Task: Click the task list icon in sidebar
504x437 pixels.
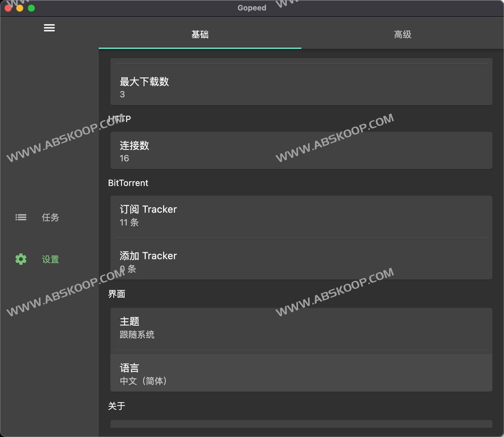Action: pos(20,217)
